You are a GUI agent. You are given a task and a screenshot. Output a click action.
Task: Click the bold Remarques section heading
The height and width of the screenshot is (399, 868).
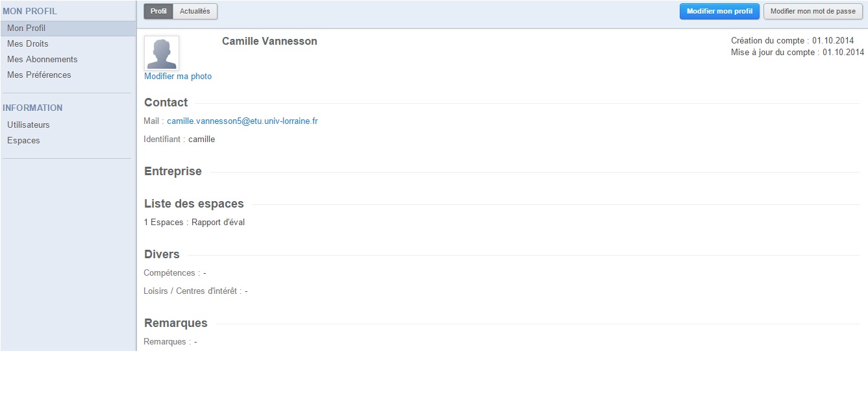[176, 323]
